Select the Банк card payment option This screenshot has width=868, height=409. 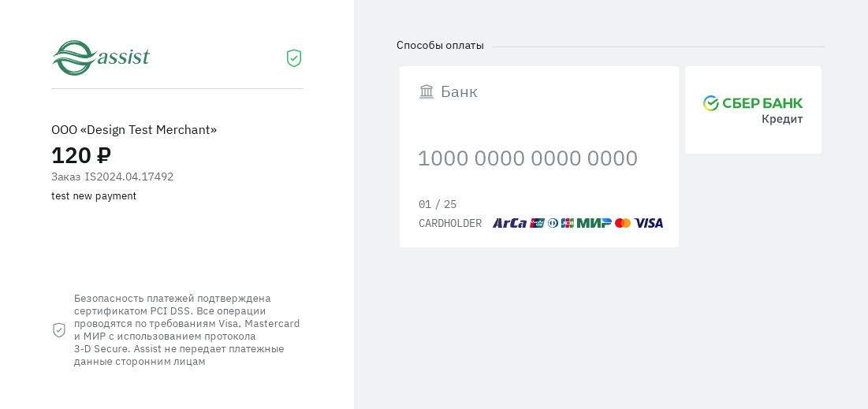coord(459,91)
